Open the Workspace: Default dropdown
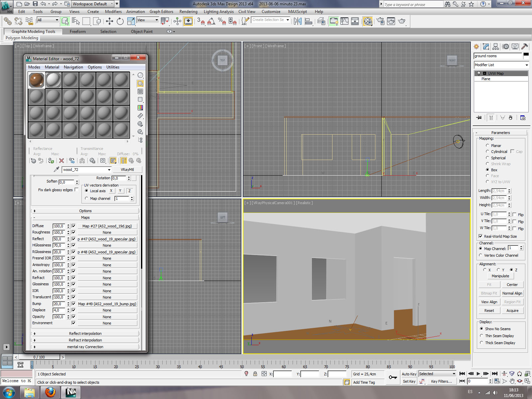The height and width of the screenshot is (399, 532). [x=93, y=4]
